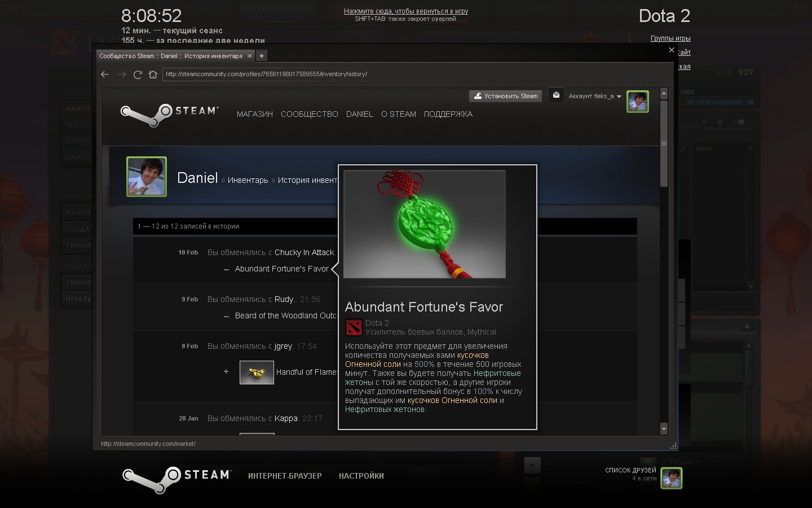
Task: Open 'СПИСОК ДРУЗЕЙ' friends list
Action: [x=630, y=470]
